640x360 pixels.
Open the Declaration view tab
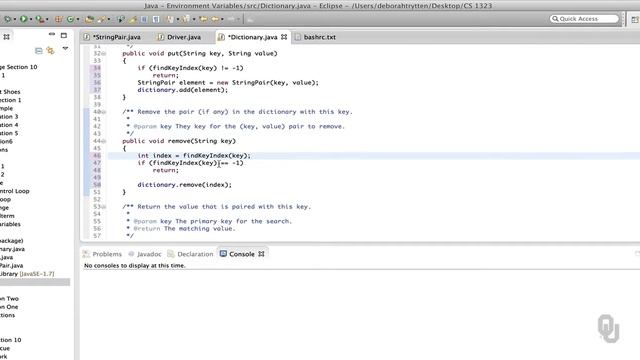coord(195,254)
